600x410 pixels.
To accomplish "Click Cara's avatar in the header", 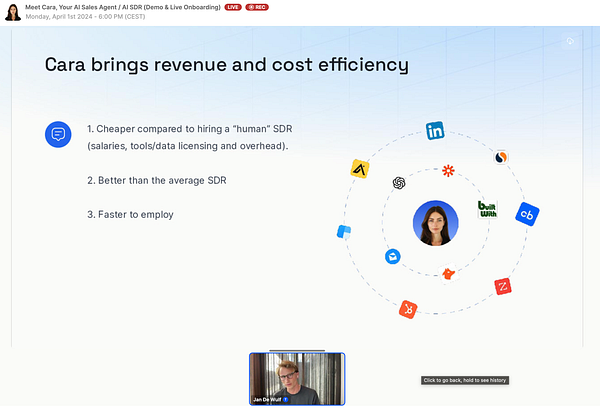I will 13,12.
